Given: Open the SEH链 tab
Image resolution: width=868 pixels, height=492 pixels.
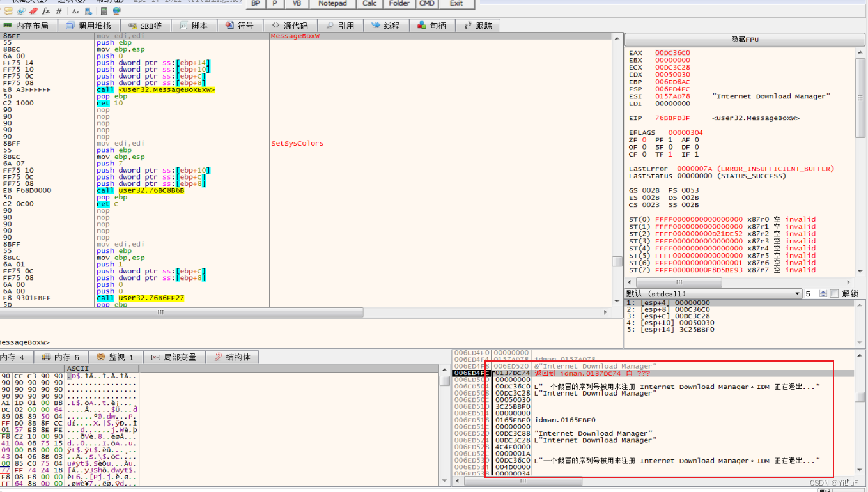Looking at the screenshot, I should 145,26.
